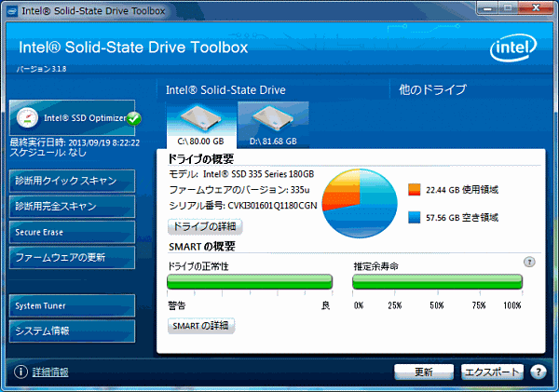Image resolution: width=559 pixels, height=392 pixels.
Task: Select the C:\ 80.00 GB drive tab
Action: [201, 125]
